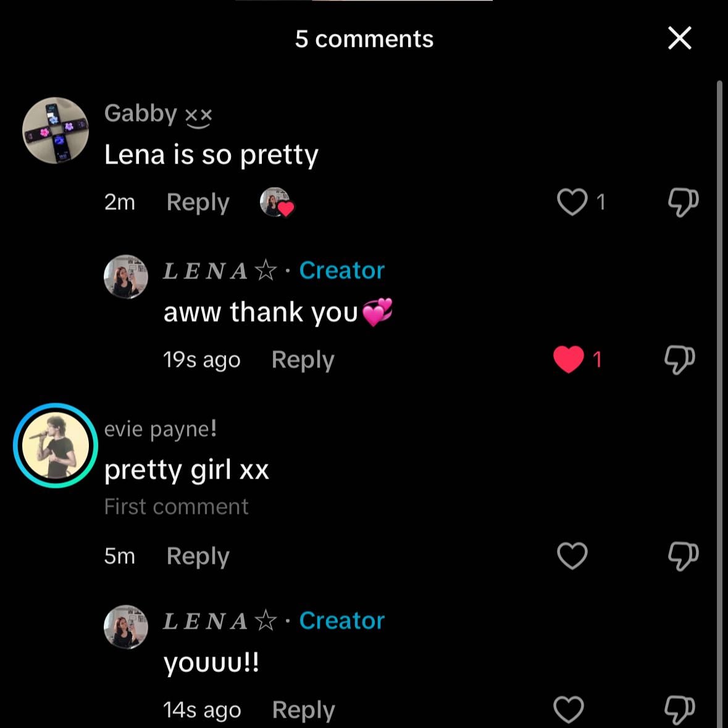Reply to Gabby's comment
The width and height of the screenshot is (728, 728).
pos(198,203)
